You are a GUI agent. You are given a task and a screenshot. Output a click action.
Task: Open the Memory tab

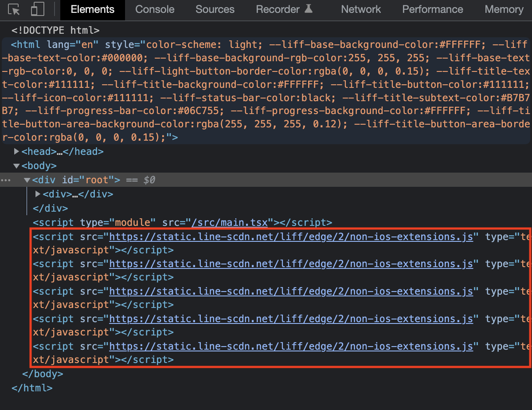pos(504,9)
